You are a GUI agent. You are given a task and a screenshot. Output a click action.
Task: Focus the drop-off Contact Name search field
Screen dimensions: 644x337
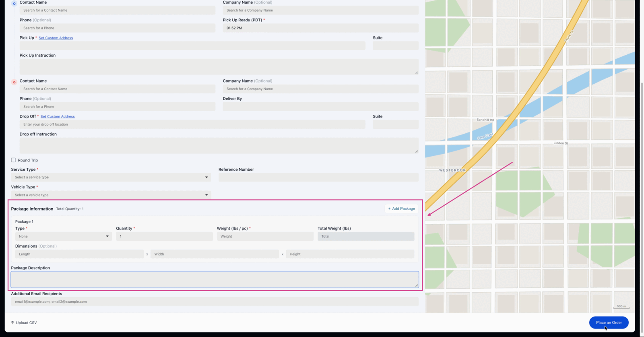click(x=118, y=89)
